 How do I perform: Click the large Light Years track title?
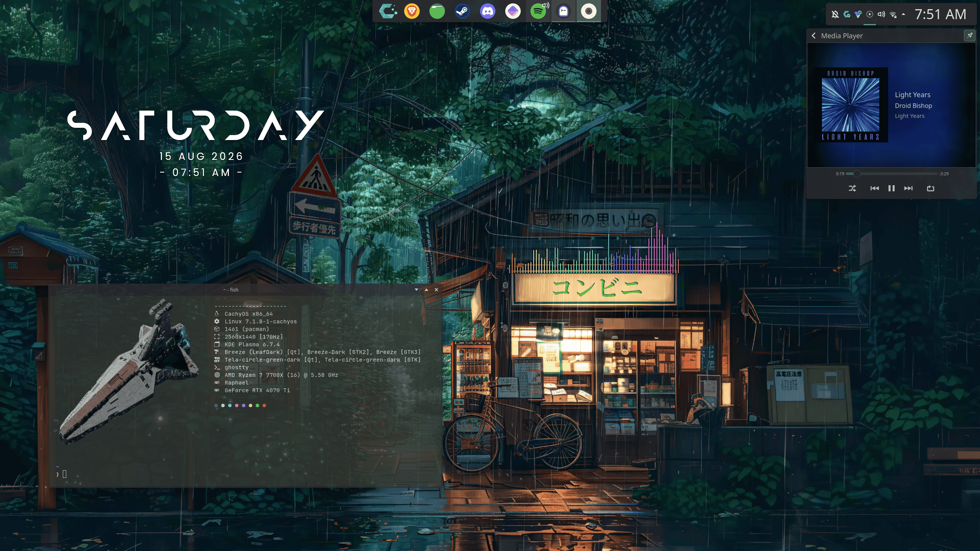coord(913,95)
